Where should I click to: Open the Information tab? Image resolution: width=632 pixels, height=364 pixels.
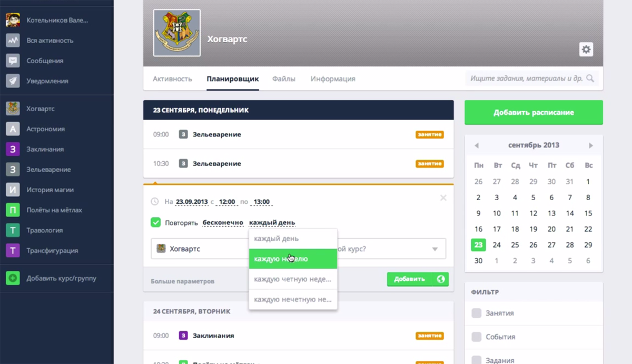333,79
